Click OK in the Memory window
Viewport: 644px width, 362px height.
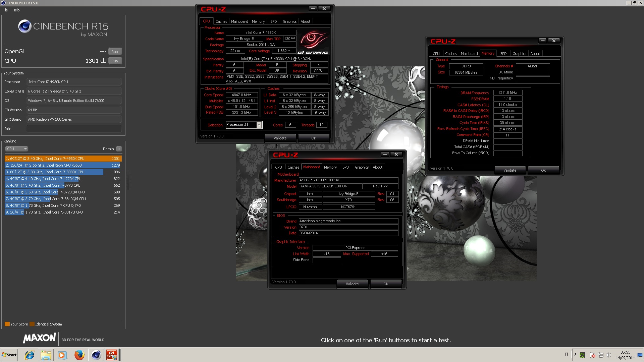tap(543, 170)
